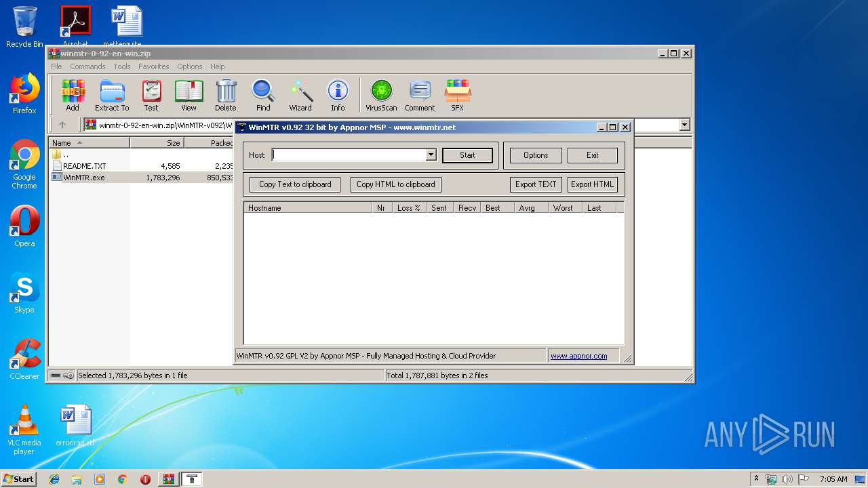Select the Acrobat desktop shortcut
Image resolution: width=868 pixels, height=488 pixels.
pyautogui.click(x=75, y=26)
